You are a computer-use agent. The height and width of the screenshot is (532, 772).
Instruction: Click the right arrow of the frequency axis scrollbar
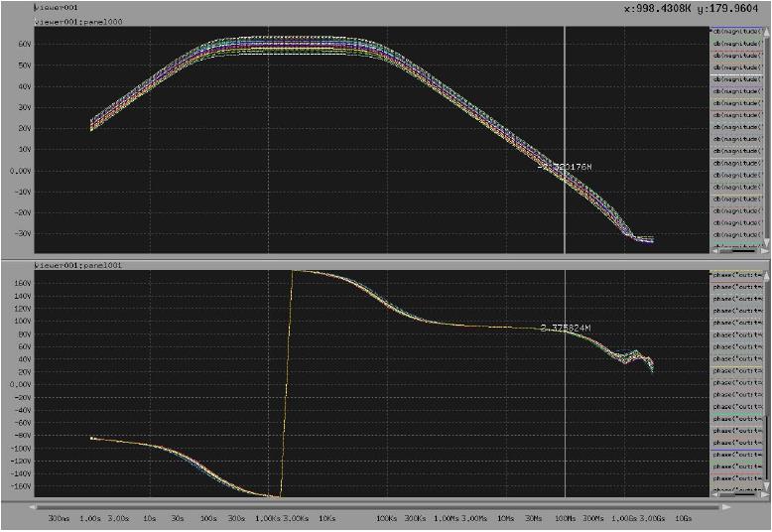[x=726, y=507]
